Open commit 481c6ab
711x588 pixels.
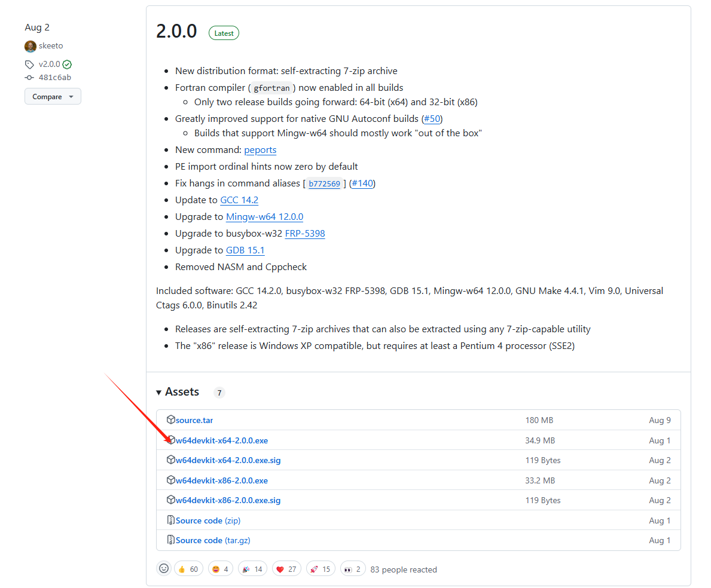[55, 78]
